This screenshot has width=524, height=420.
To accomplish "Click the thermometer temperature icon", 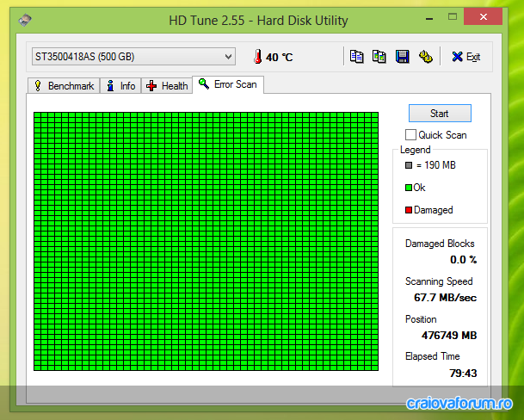I will [x=257, y=57].
